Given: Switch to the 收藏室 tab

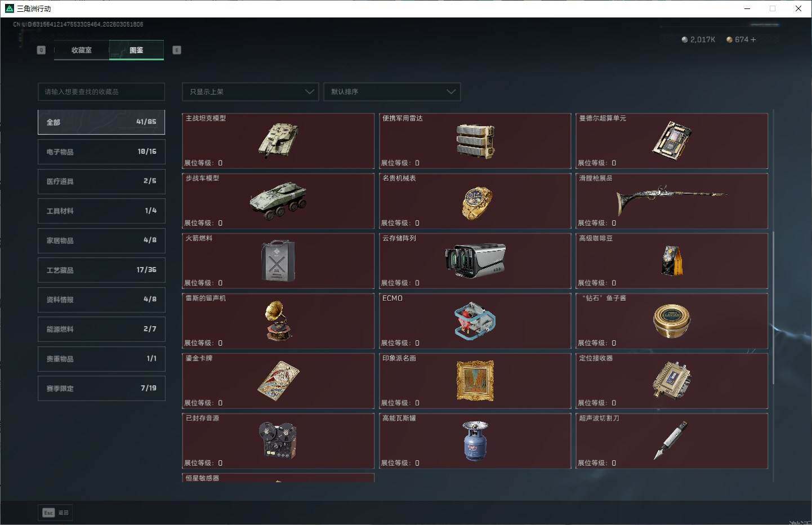Looking at the screenshot, I should (x=82, y=50).
